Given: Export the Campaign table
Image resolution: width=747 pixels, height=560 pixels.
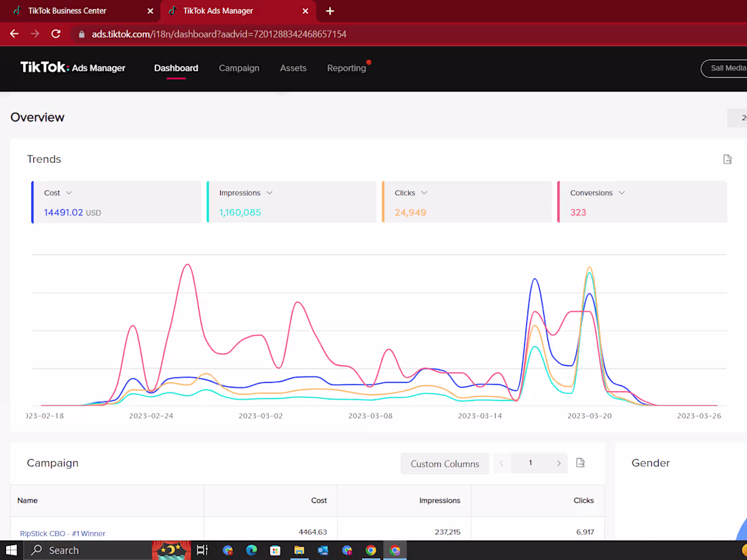Looking at the screenshot, I should [580, 463].
